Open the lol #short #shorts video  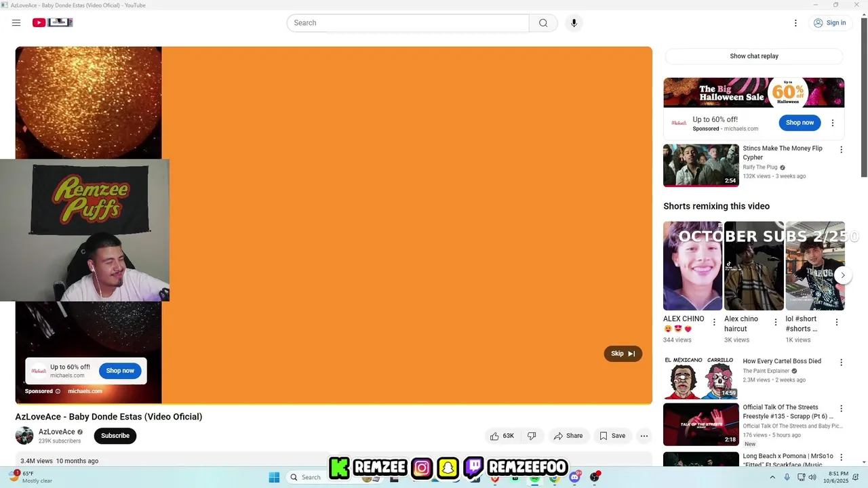point(815,266)
